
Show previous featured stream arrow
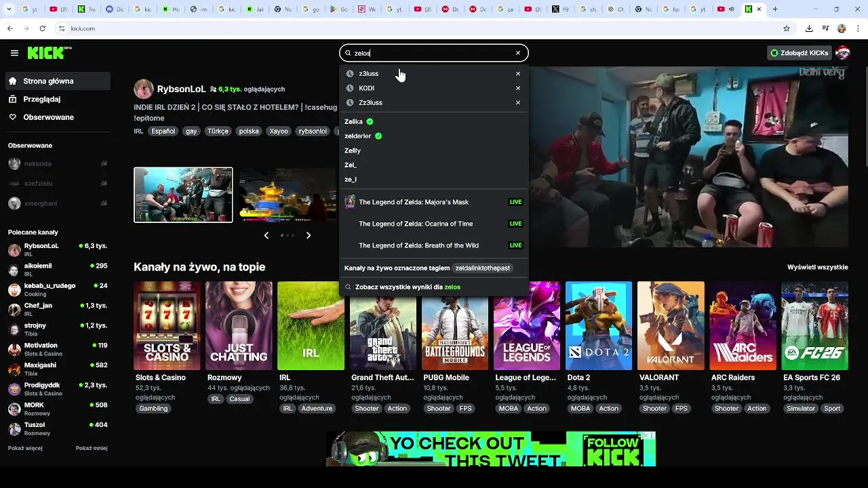pyautogui.click(x=267, y=235)
